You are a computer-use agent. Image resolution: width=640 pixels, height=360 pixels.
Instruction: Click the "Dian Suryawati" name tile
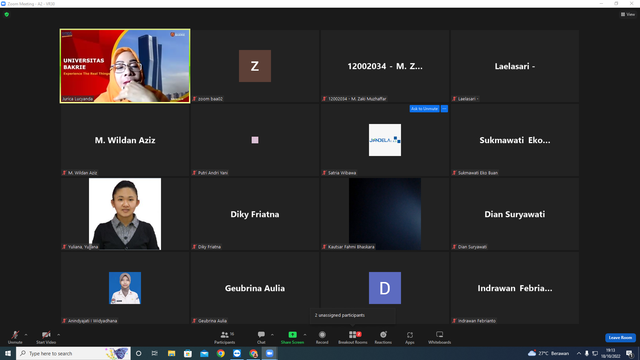pyautogui.click(x=515, y=214)
